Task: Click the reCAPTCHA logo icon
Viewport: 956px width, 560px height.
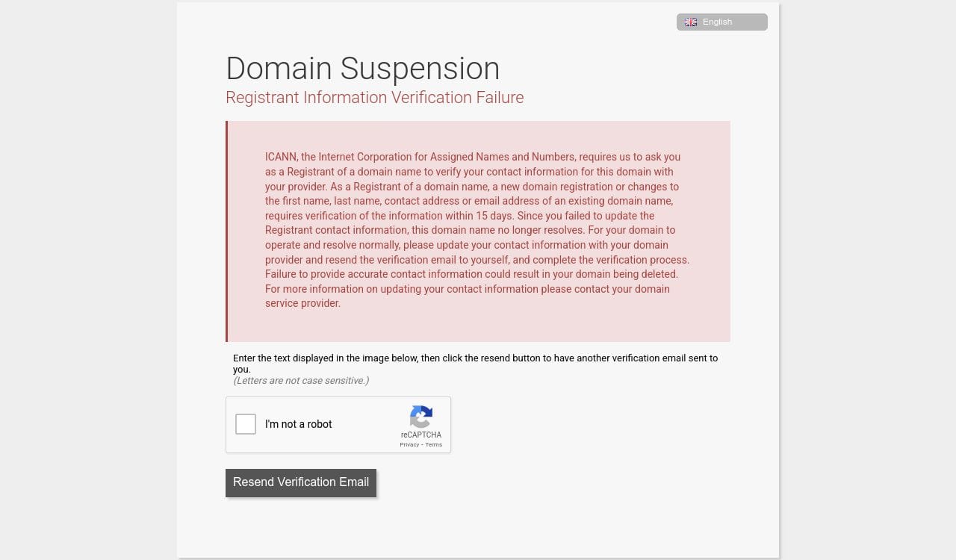Action: pyautogui.click(x=421, y=417)
